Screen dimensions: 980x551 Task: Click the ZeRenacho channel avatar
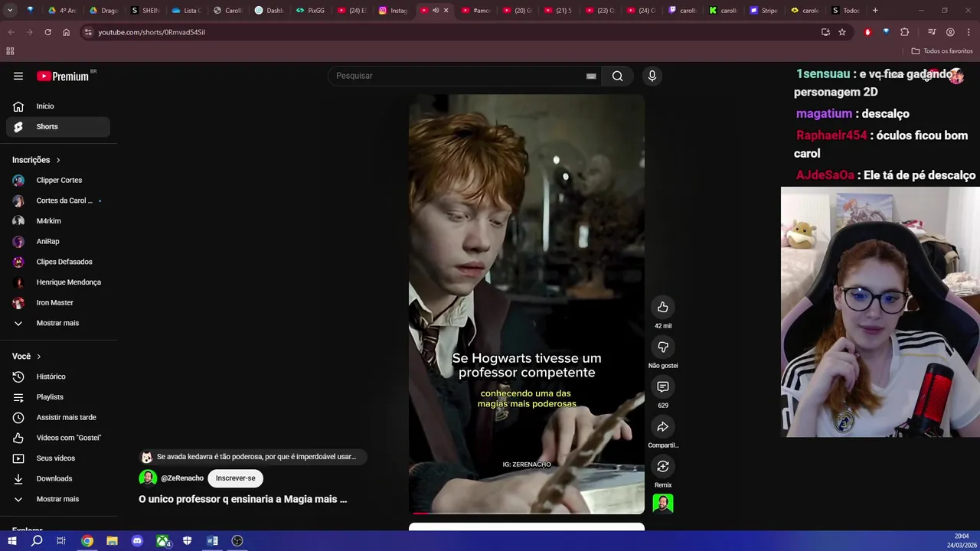pyautogui.click(x=148, y=478)
